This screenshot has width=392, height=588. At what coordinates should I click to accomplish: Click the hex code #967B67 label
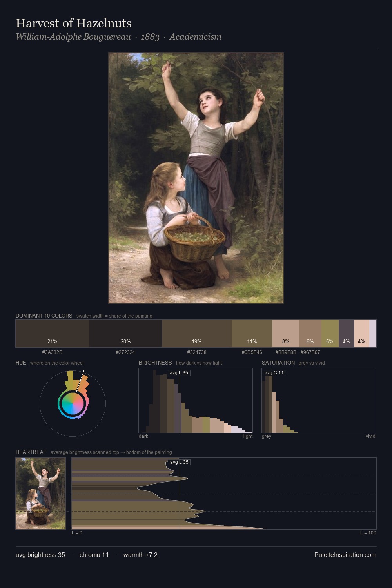coord(310,352)
